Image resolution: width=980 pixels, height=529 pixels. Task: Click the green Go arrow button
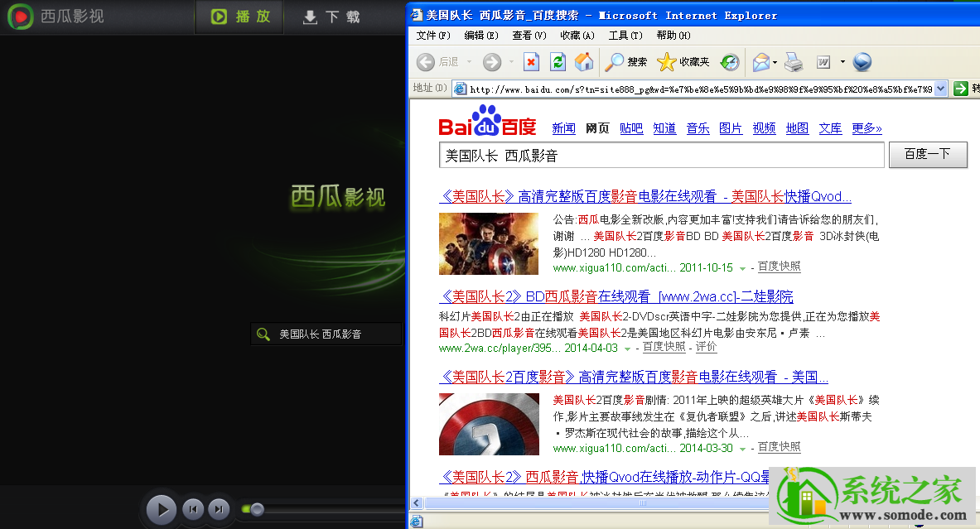tap(961, 89)
